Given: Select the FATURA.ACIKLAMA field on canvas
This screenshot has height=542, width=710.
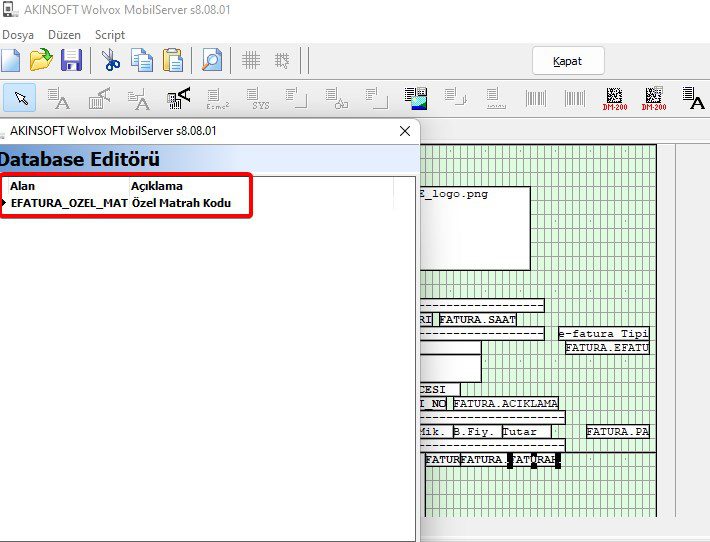Looking at the screenshot, I should point(505,403).
